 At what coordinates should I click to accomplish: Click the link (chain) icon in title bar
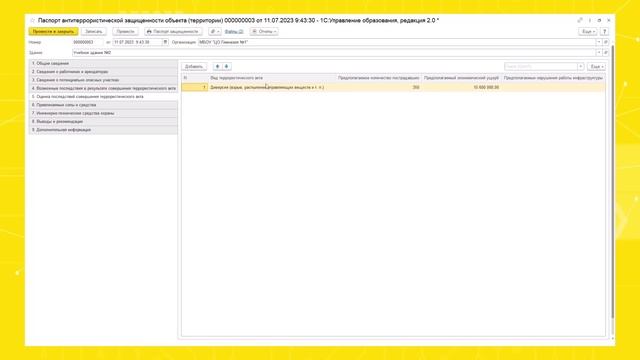pos(580,20)
